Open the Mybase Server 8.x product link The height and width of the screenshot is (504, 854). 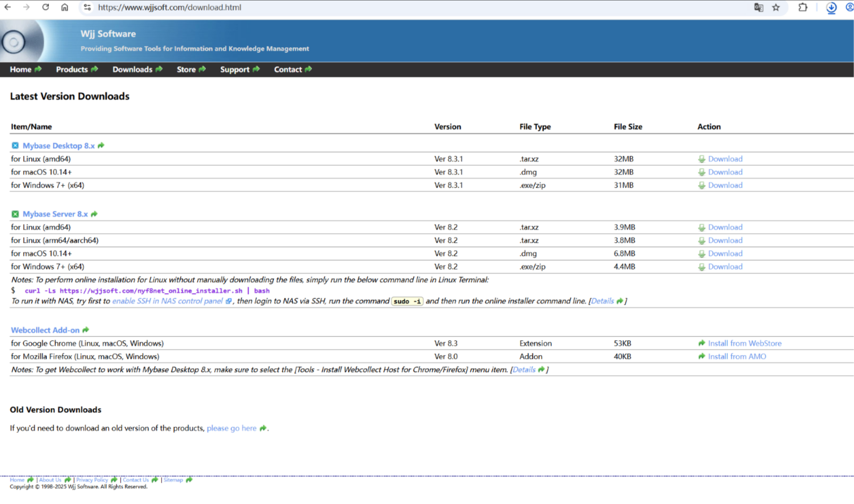55,214
